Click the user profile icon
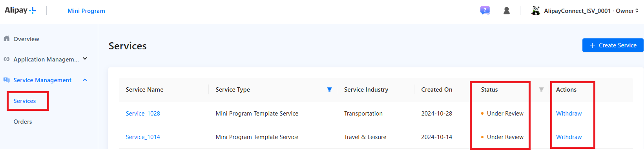 (x=507, y=11)
